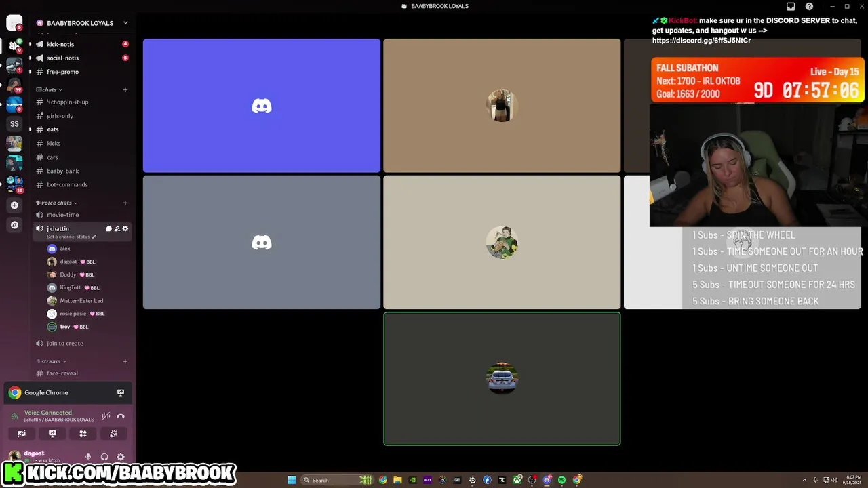
Task: Create a channel in voice chats category
Action: click(125, 203)
